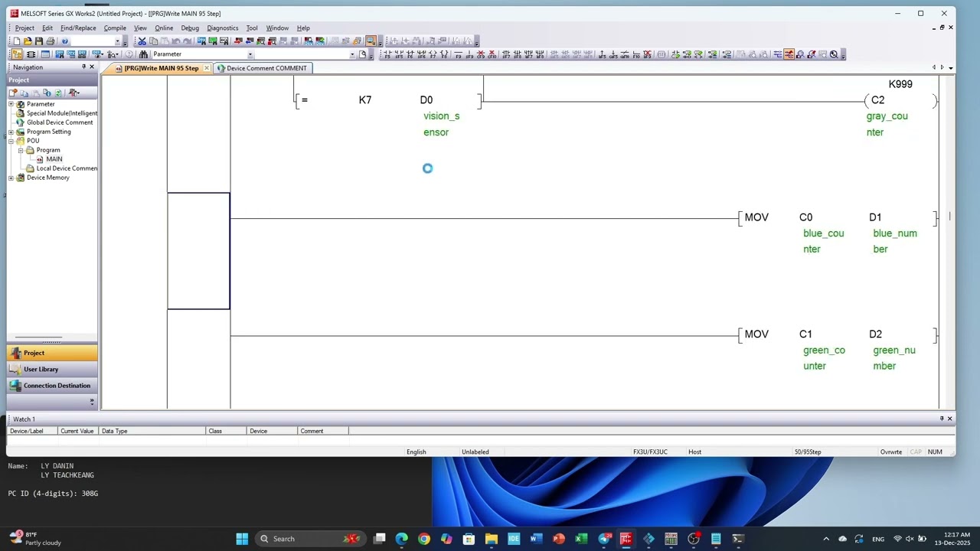Open the Diagnostics menu
The image size is (980, 551).
223,28
